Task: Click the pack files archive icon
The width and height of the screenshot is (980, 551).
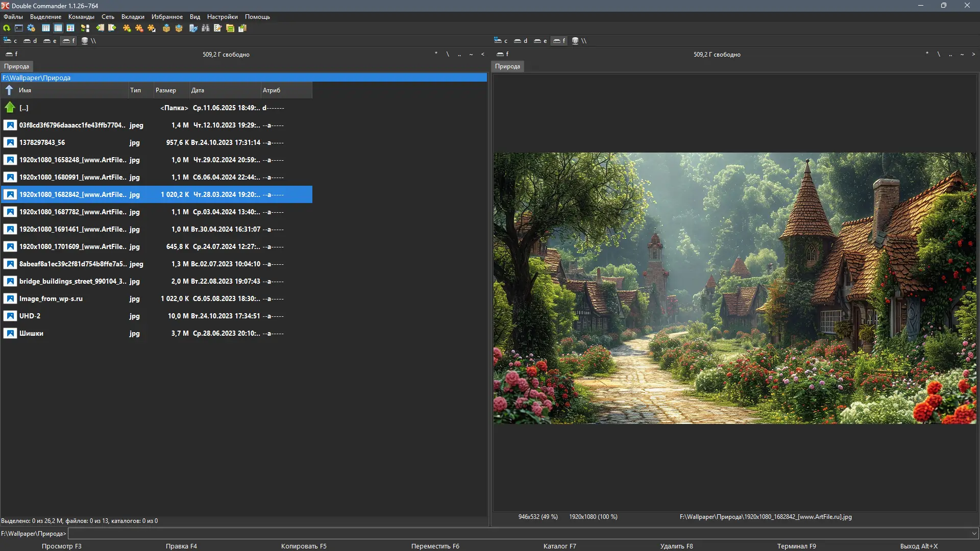Action: coord(166,28)
